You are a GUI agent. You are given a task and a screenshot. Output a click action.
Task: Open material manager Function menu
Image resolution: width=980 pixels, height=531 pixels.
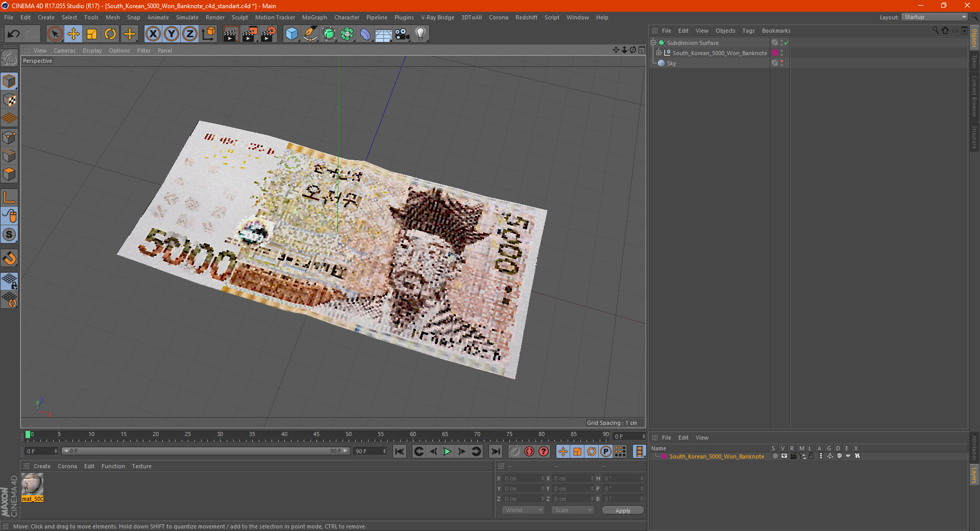(113, 466)
